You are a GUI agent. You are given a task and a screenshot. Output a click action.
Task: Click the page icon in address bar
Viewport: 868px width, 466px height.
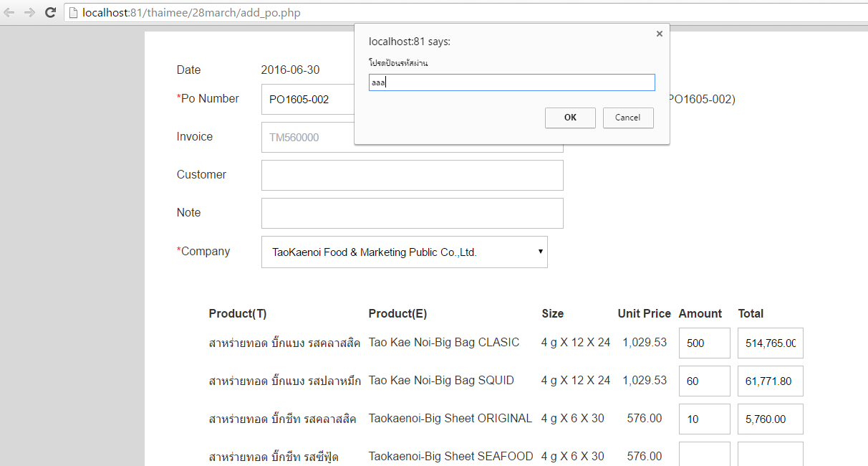click(72, 12)
